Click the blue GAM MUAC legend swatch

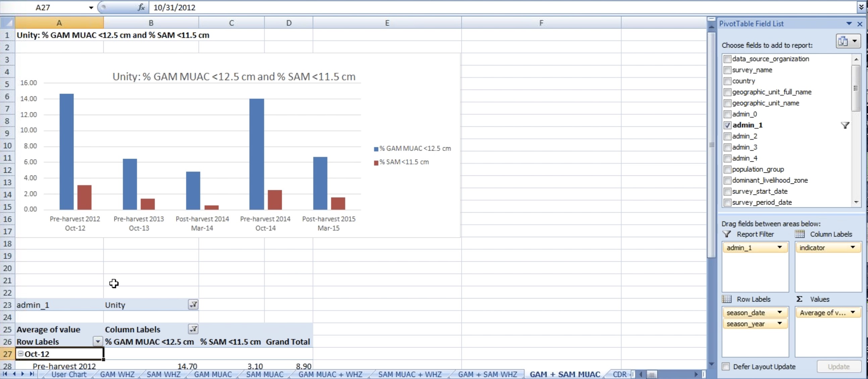coord(376,149)
